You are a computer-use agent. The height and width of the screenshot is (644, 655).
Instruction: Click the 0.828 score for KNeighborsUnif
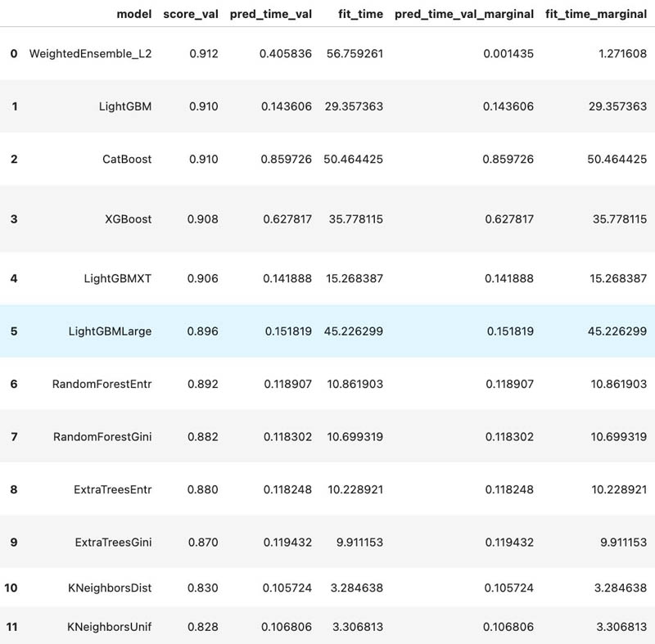pyautogui.click(x=203, y=627)
